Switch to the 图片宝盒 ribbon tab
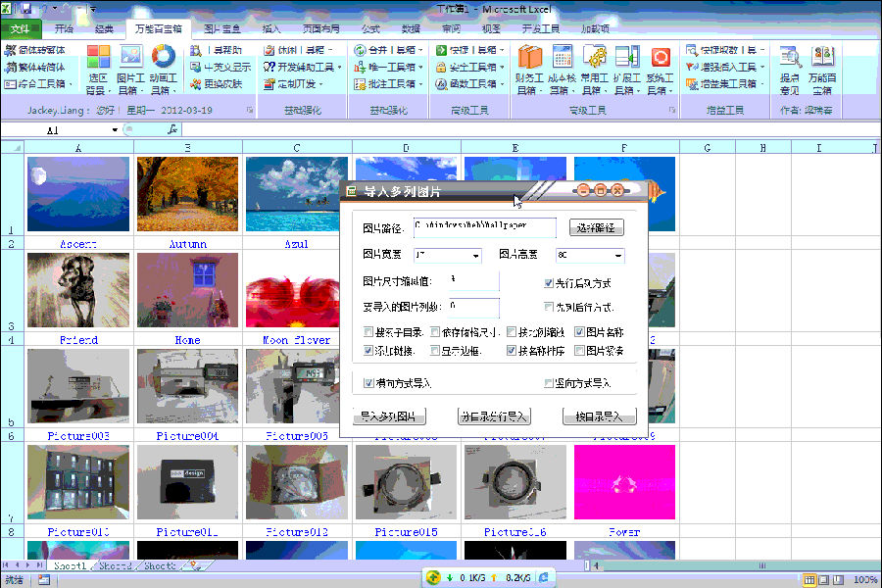Viewport: 882px width, 588px height. (x=222, y=28)
